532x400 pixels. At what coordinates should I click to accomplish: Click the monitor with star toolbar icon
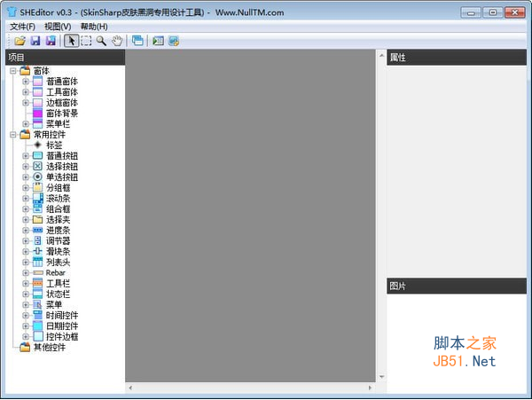(x=174, y=41)
